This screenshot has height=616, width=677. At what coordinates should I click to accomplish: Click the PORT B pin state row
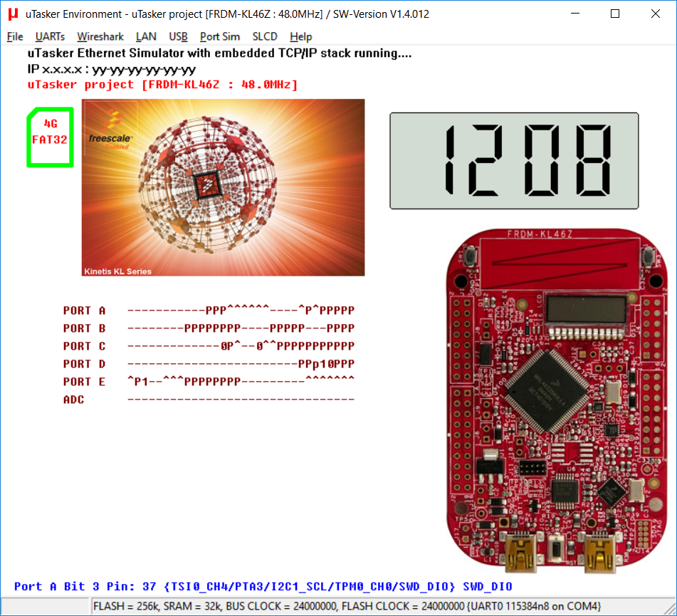tap(241, 328)
